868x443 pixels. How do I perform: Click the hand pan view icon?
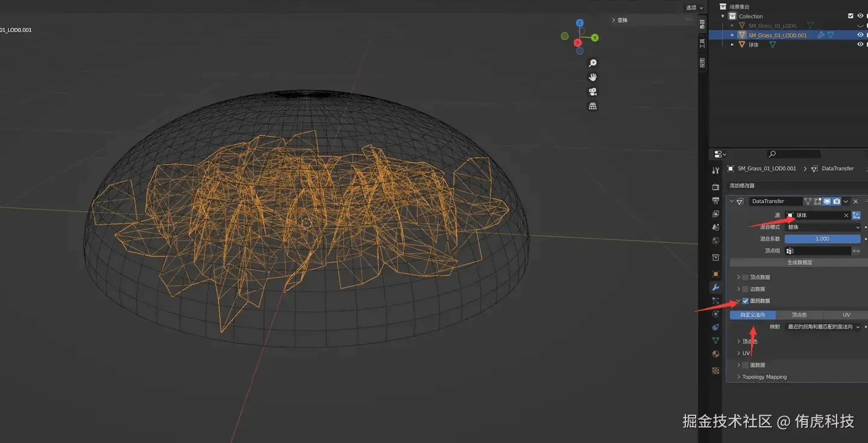click(593, 77)
